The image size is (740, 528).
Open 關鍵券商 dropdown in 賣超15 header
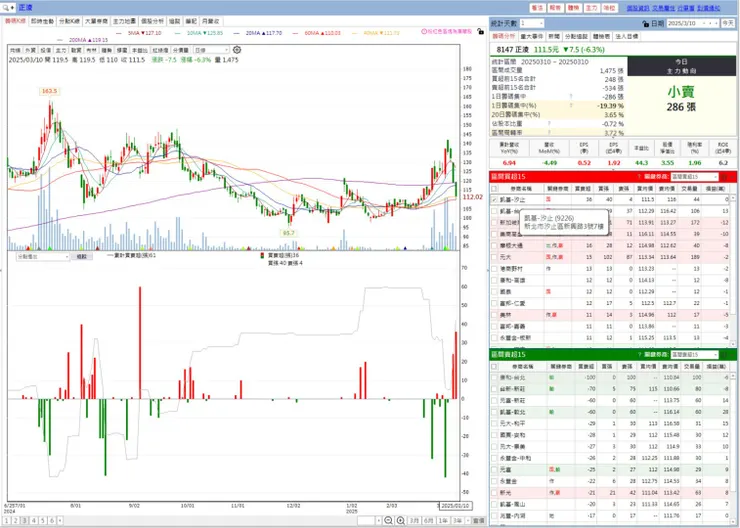(x=694, y=354)
